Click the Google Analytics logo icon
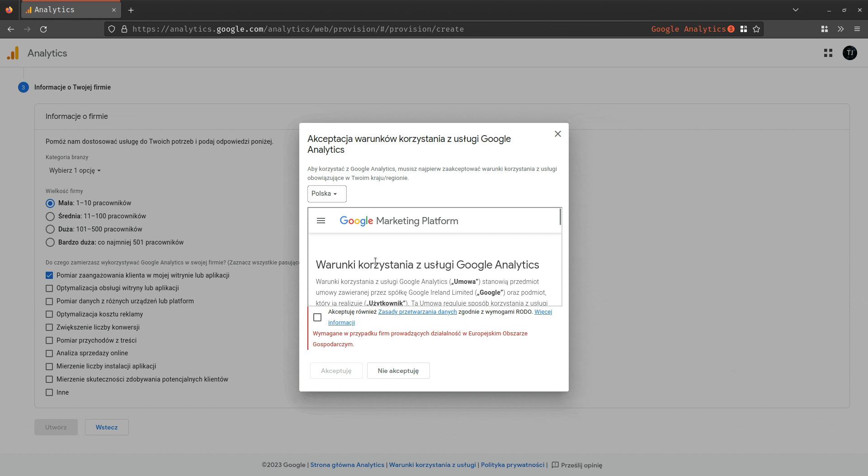The width and height of the screenshot is (868, 476). click(13, 53)
